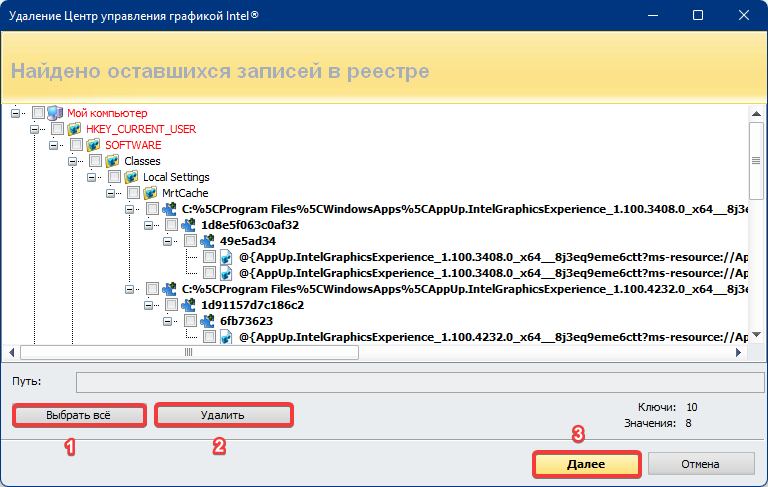The height and width of the screenshot is (487, 768).
Task: Collapse the SOFTWARE branch
Action: click(x=53, y=146)
